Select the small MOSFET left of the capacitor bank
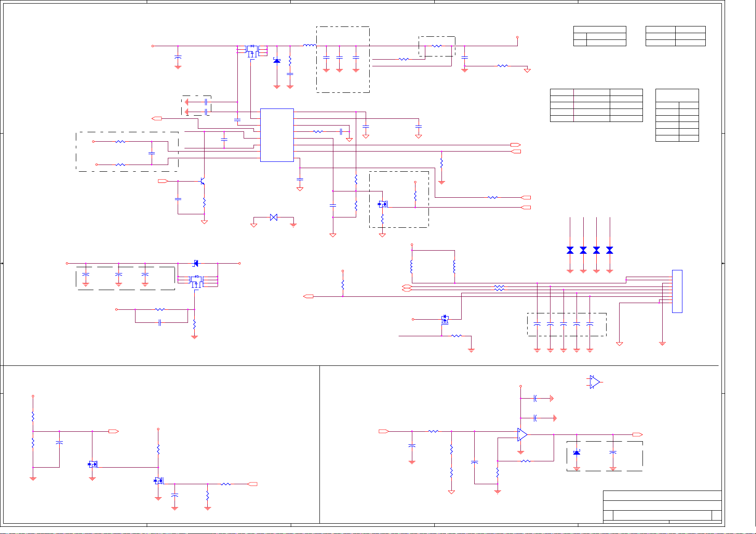756x534 pixels. [445, 319]
